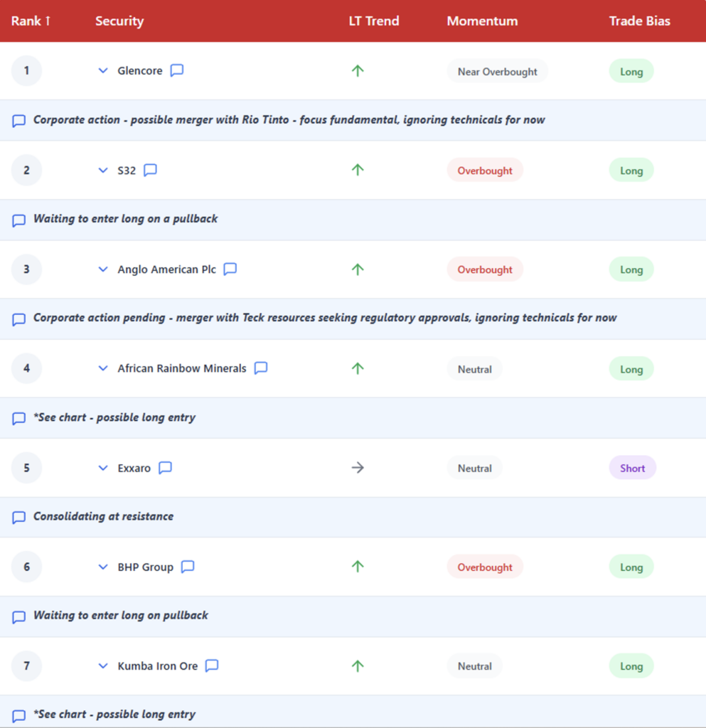Click the Short badge for Exxaro
Viewport: 706px width, 728px height.
pos(632,468)
